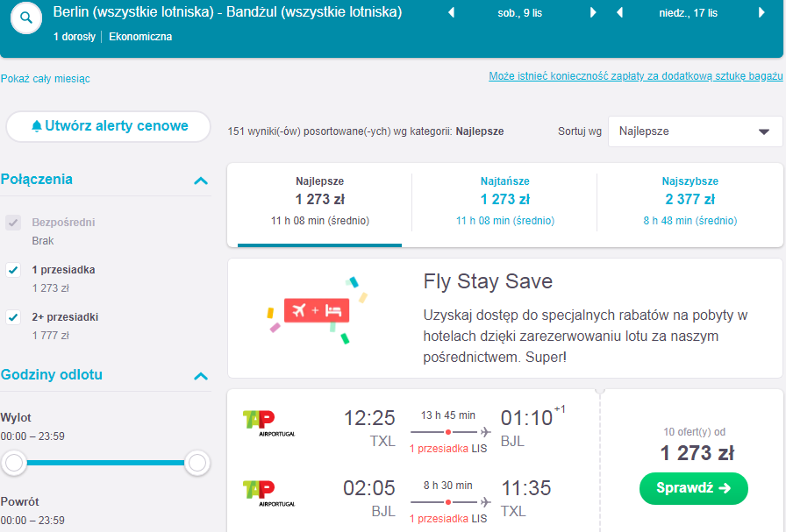Click the Fly Stay Save promo image
Screen dimensions: 786x532
pyautogui.click(x=317, y=310)
